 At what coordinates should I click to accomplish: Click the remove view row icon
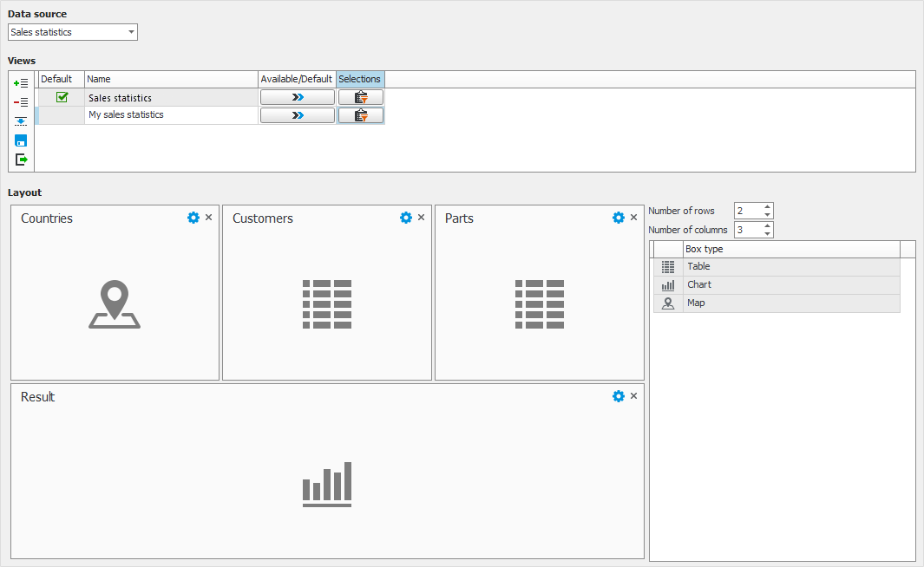click(21, 101)
